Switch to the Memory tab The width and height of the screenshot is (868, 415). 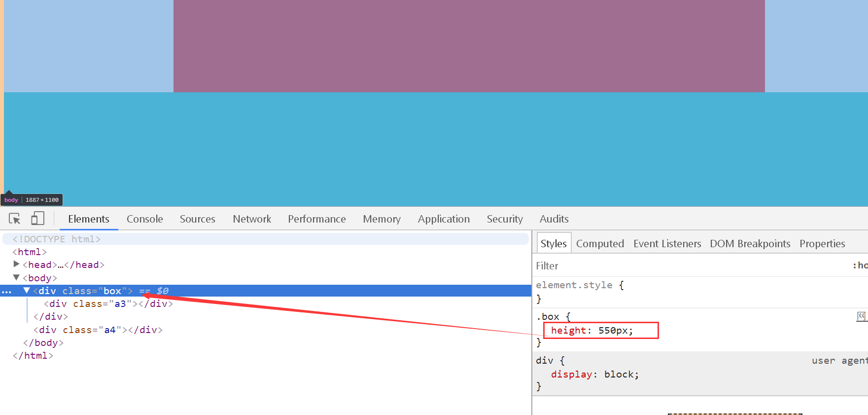[x=382, y=219]
